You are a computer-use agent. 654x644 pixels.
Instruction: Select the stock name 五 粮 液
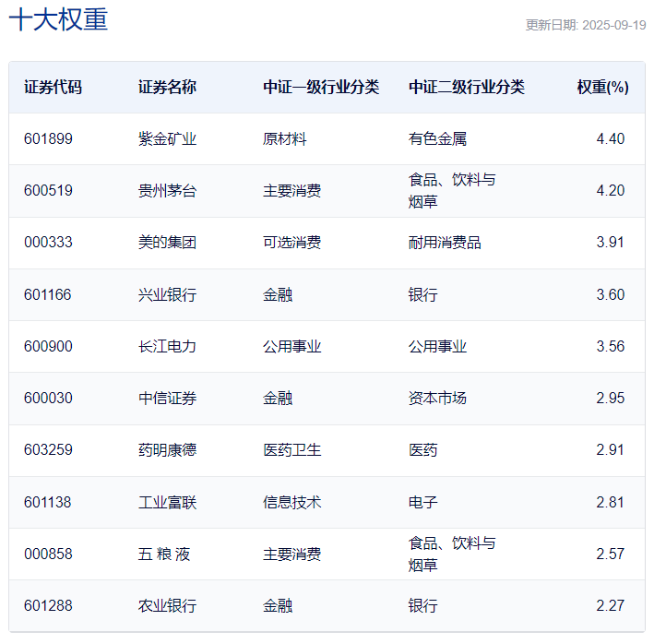[164, 555]
